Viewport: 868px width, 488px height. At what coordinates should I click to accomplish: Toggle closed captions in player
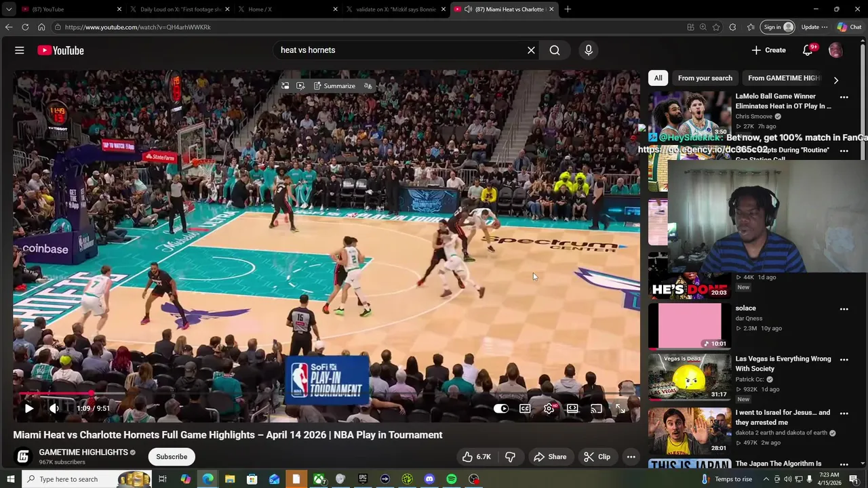[525, 409]
